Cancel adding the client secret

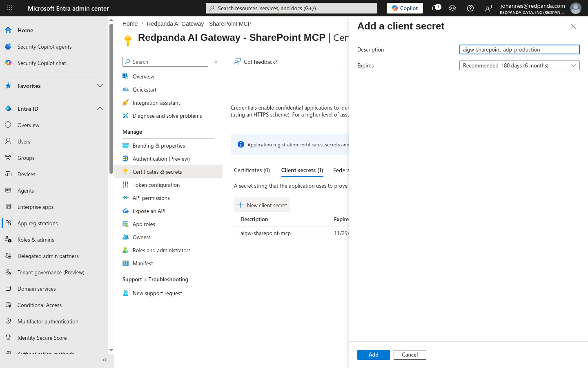click(x=410, y=355)
